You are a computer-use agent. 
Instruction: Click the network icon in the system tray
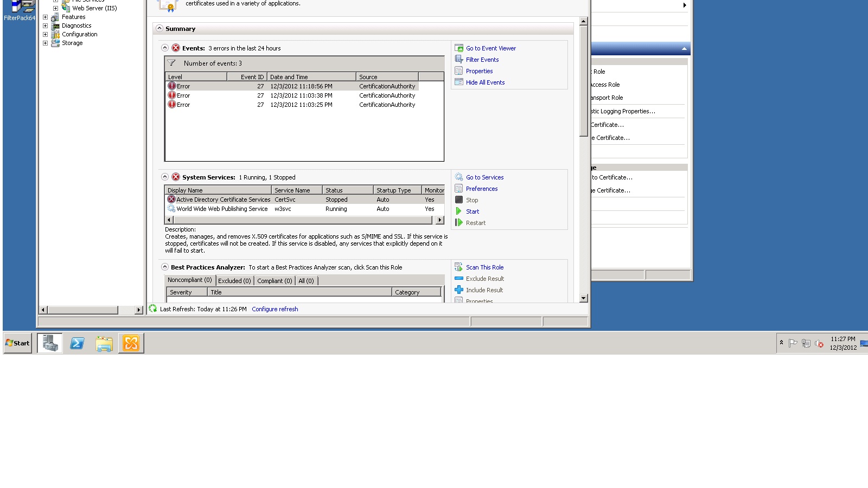806,343
